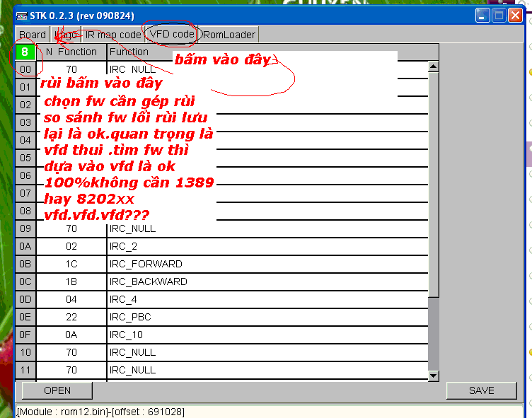Viewport: 532px width, 418px height.
Task: Click value 0A in row 0F
Action: click(71, 335)
